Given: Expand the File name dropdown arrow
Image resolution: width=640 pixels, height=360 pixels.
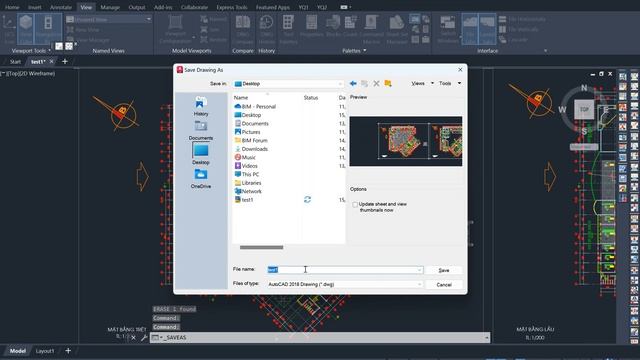Looking at the screenshot, I should [419, 270].
